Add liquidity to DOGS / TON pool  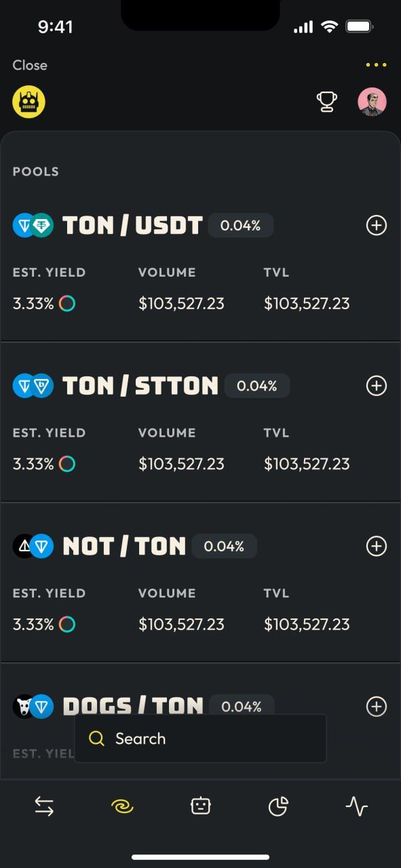click(x=377, y=707)
